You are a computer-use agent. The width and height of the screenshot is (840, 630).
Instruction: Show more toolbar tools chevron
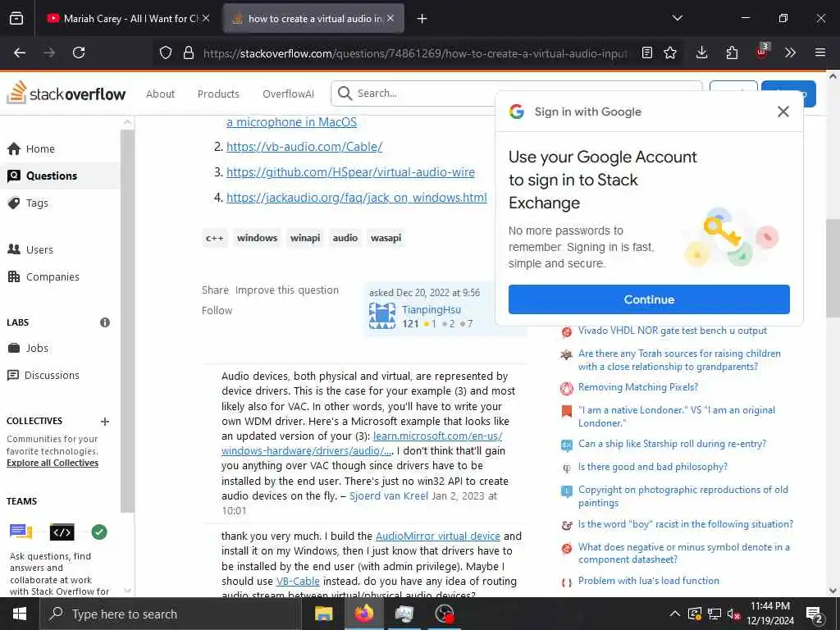point(790,52)
